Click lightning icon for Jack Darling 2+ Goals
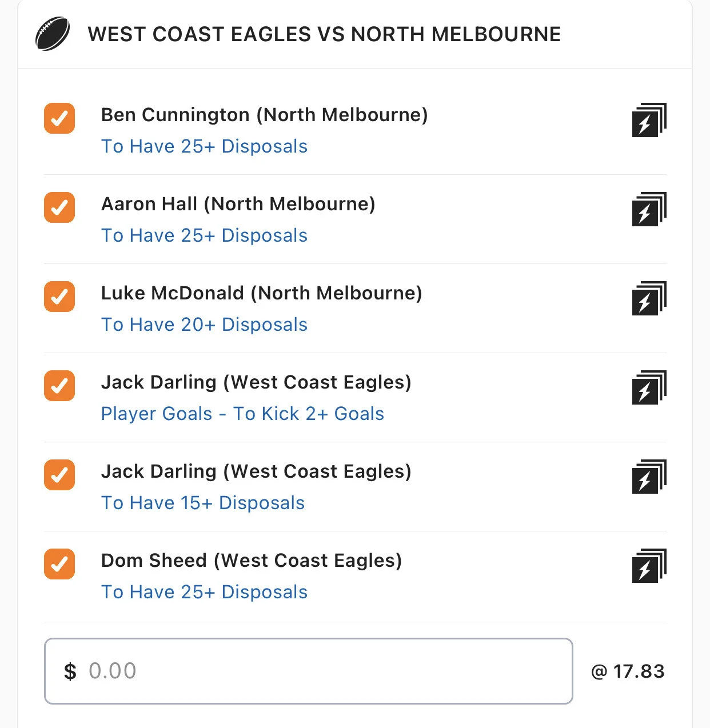The image size is (710, 728). [649, 388]
